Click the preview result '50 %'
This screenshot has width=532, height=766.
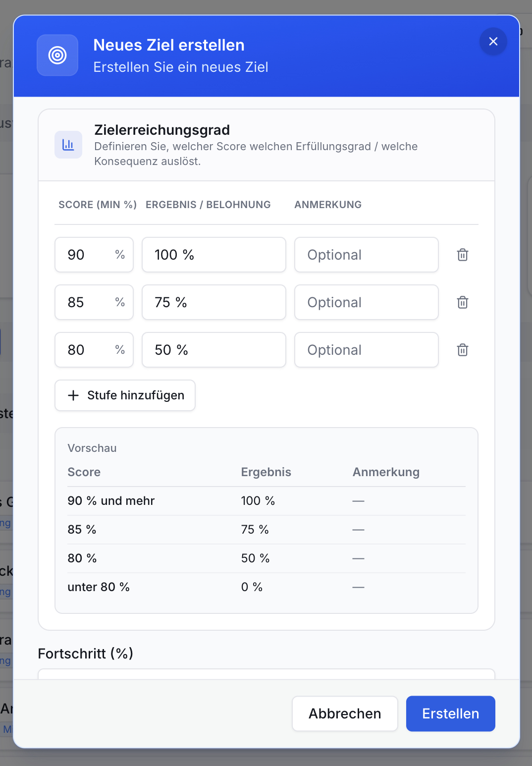coord(256,558)
